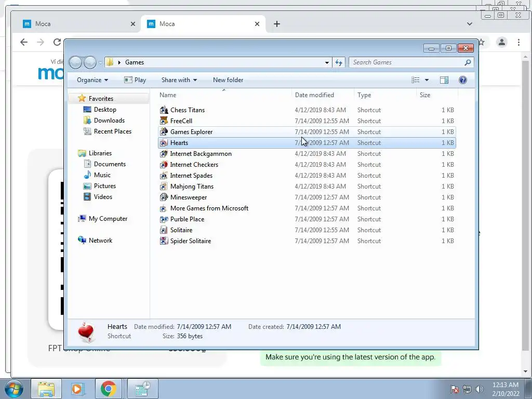Open the Organize dropdown menu

click(x=92, y=80)
